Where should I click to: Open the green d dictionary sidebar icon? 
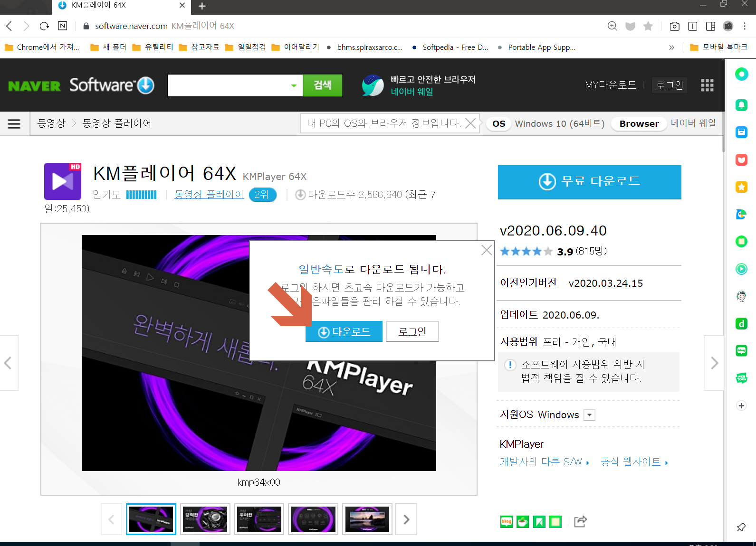pyautogui.click(x=741, y=324)
